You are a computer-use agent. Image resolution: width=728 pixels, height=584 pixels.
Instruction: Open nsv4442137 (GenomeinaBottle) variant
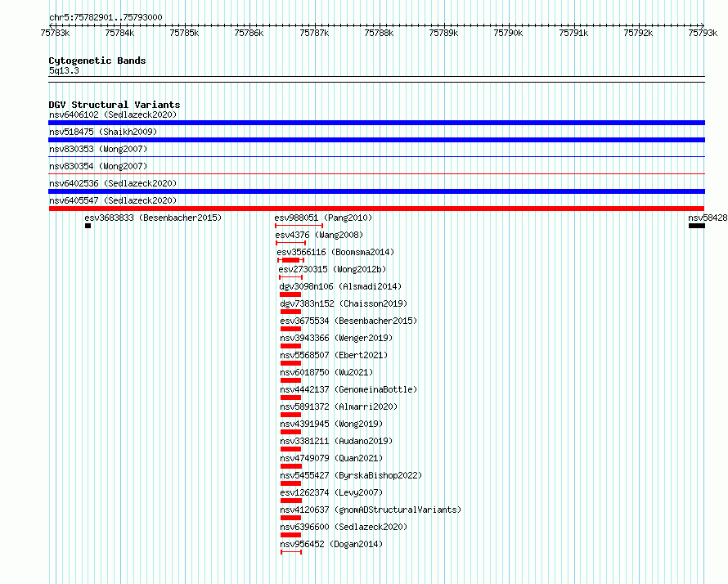(348, 389)
